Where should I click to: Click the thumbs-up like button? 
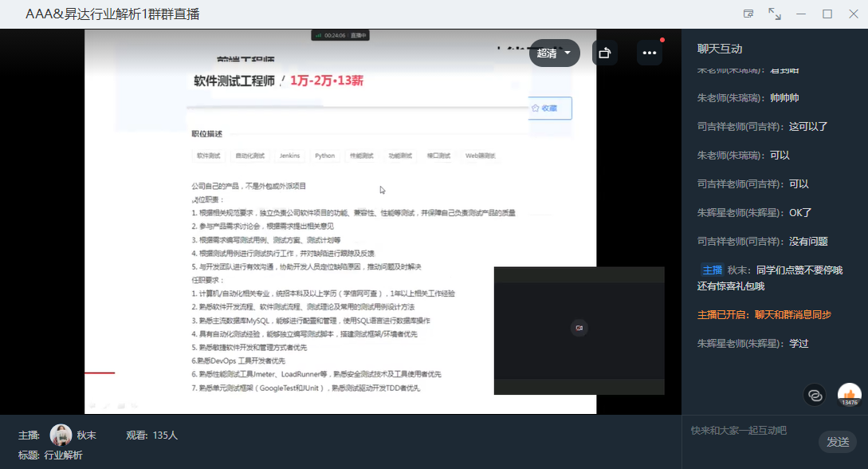click(849, 394)
